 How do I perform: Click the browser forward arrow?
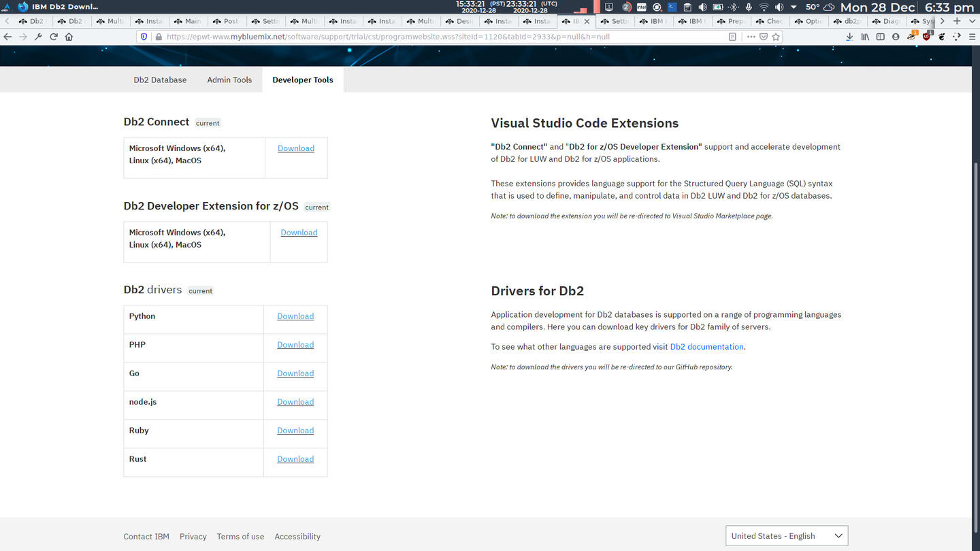coord(23,37)
